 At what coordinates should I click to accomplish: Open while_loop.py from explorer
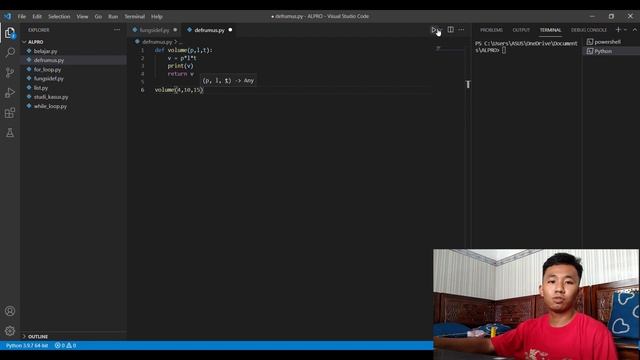50,106
